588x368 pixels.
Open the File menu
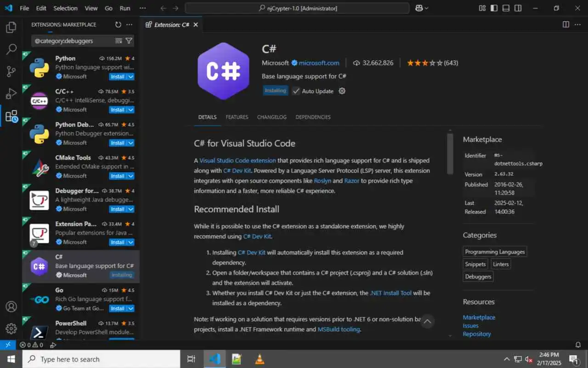pos(24,8)
